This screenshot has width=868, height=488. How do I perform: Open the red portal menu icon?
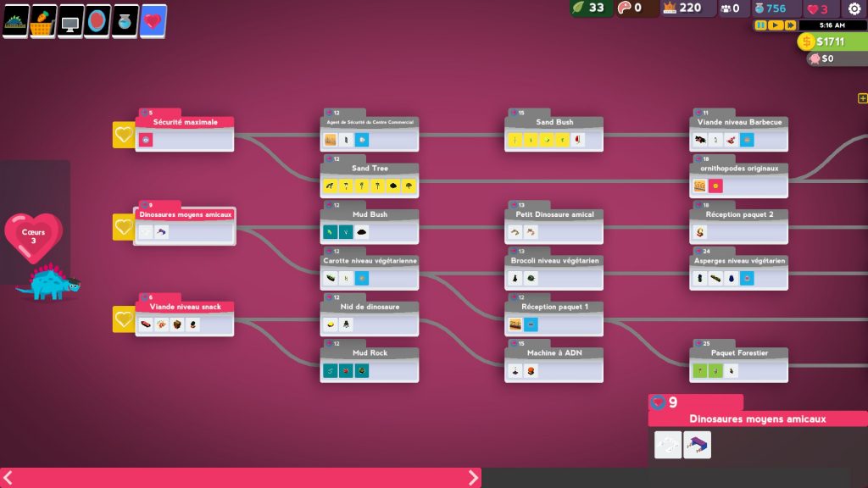click(x=98, y=21)
